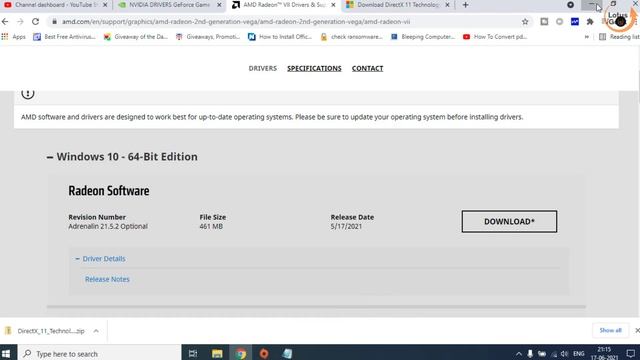Open the Windows Start menu
Image resolution: width=640 pixels, height=360 pixels.
pyautogui.click(x=6, y=353)
